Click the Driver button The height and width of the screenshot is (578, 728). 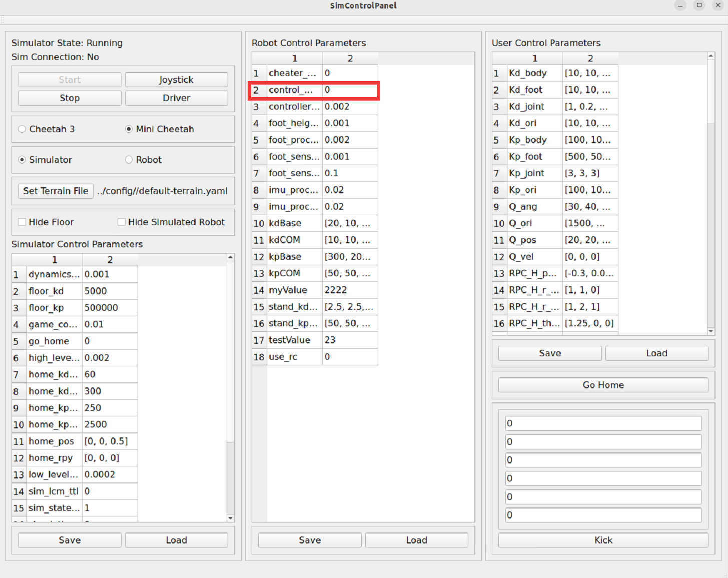click(176, 98)
